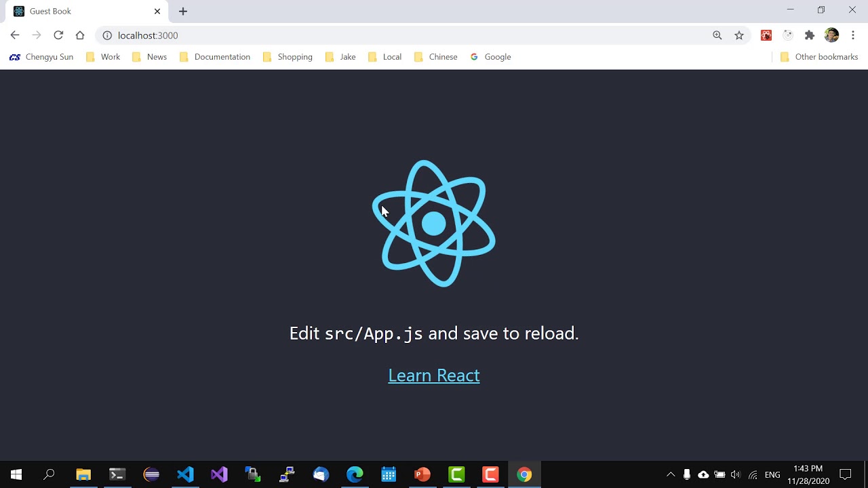Screen dimensions: 868x488
Task: Open a new browser tab
Action: pyautogui.click(x=183, y=12)
